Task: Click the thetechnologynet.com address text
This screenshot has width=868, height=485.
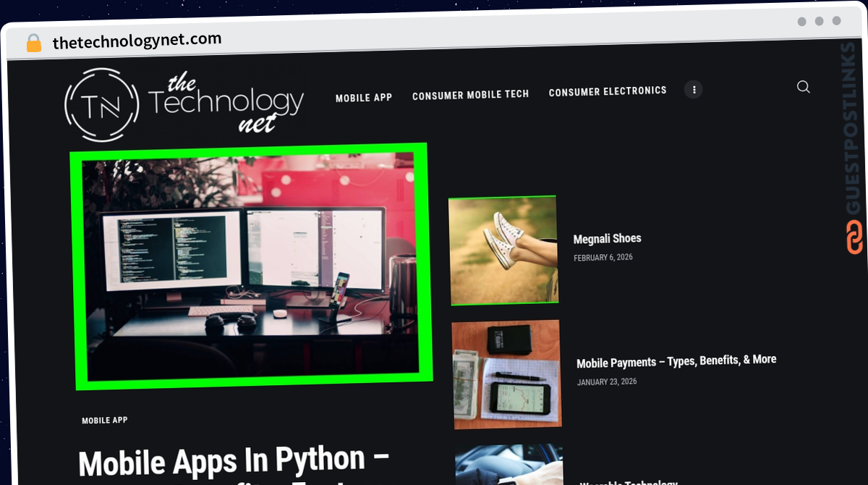Action: click(x=137, y=41)
